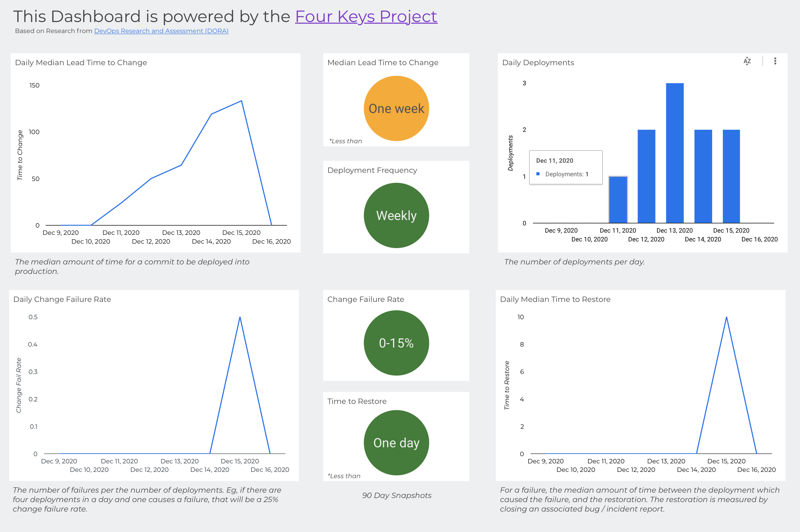This screenshot has height=532, width=800.
Task: Click the Dec 12, 2020 deployments bar
Action: coord(646,176)
